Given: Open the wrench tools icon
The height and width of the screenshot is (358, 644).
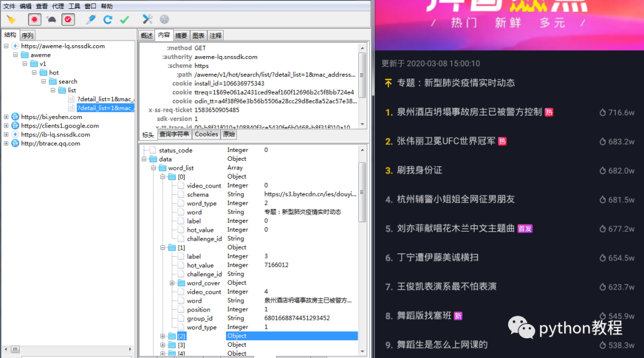Looking at the screenshot, I should tap(147, 19).
